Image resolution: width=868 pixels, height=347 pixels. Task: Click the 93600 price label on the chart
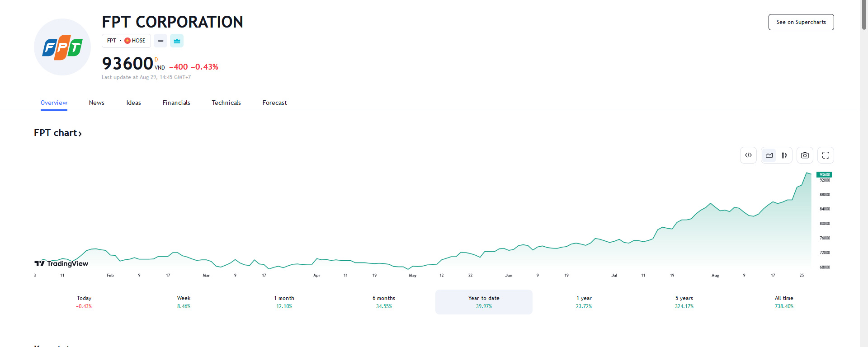point(824,175)
